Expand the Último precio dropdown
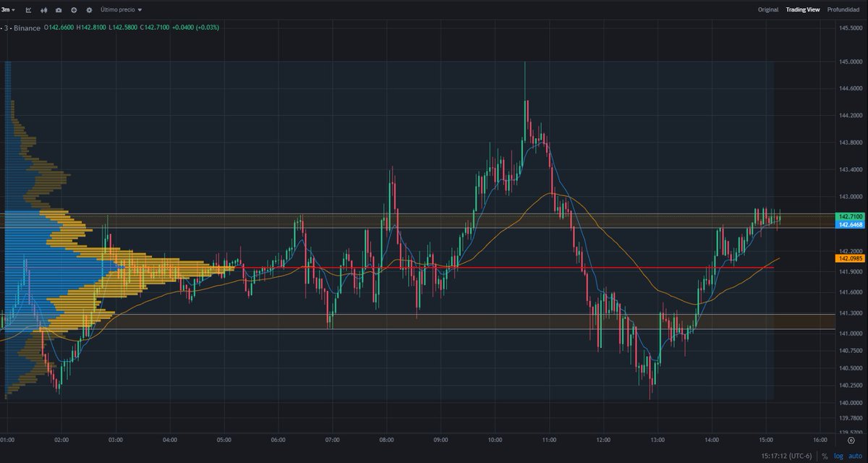 click(117, 9)
